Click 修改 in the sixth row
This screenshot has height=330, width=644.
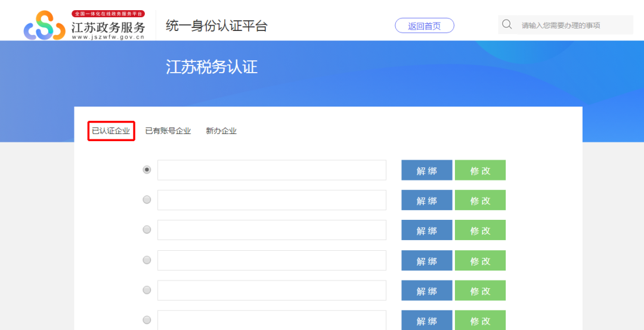pos(480,320)
